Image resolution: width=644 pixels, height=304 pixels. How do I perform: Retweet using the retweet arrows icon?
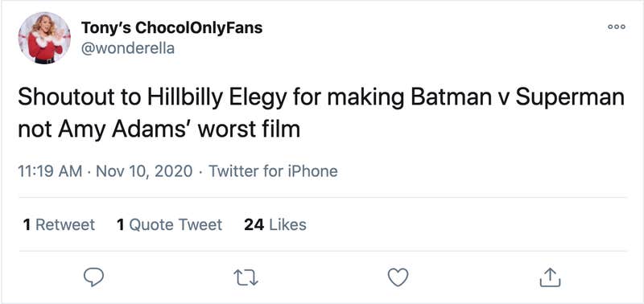coord(246,277)
